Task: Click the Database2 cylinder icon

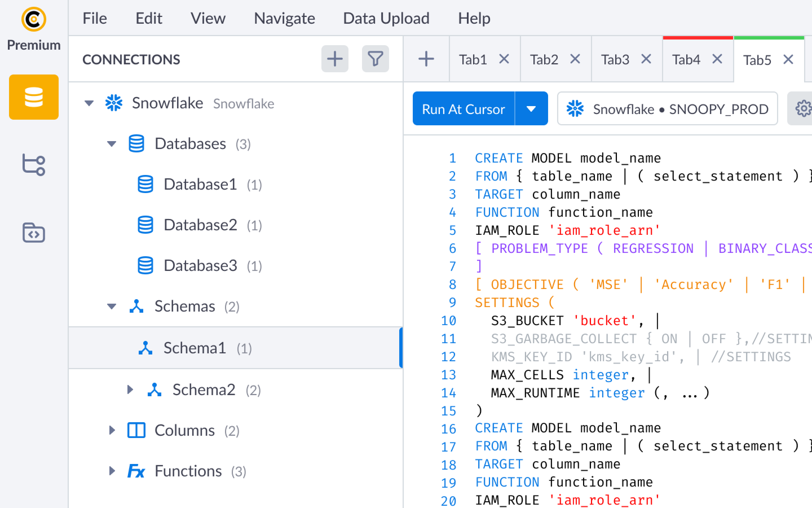Action: [x=145, y=225]
